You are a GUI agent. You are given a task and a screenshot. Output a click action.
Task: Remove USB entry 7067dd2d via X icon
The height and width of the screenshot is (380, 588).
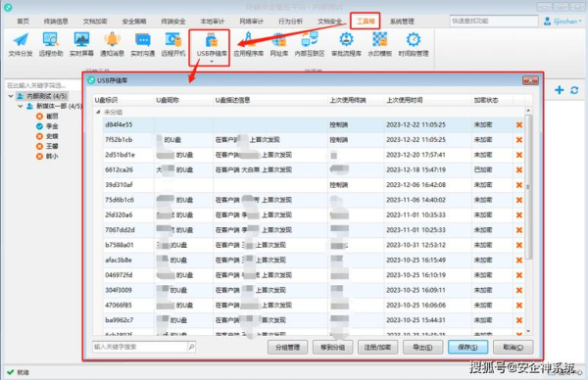tap(519, 230)
